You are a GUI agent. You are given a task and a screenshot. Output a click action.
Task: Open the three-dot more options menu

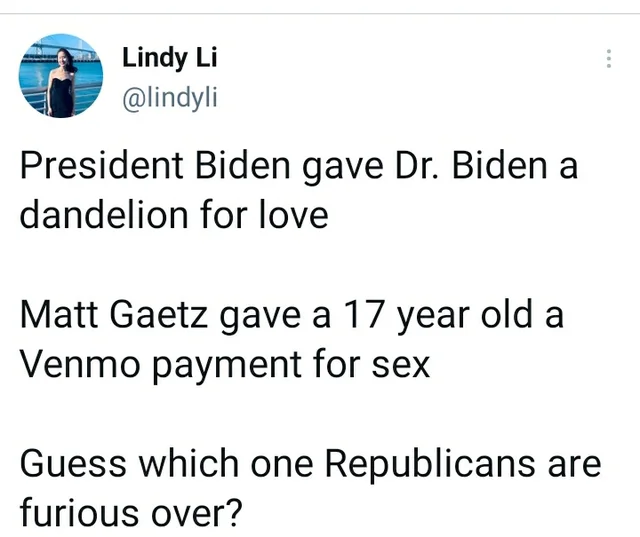coord(608,59)
